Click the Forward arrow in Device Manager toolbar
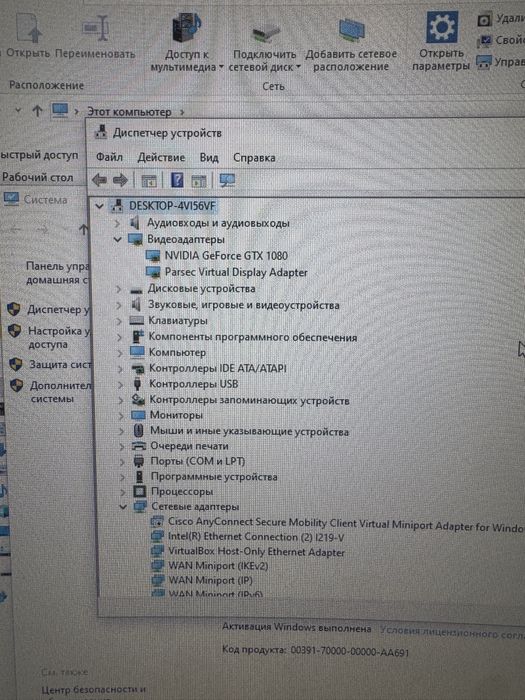Screen dimensions: 525x700 click(x=120, y=180)
